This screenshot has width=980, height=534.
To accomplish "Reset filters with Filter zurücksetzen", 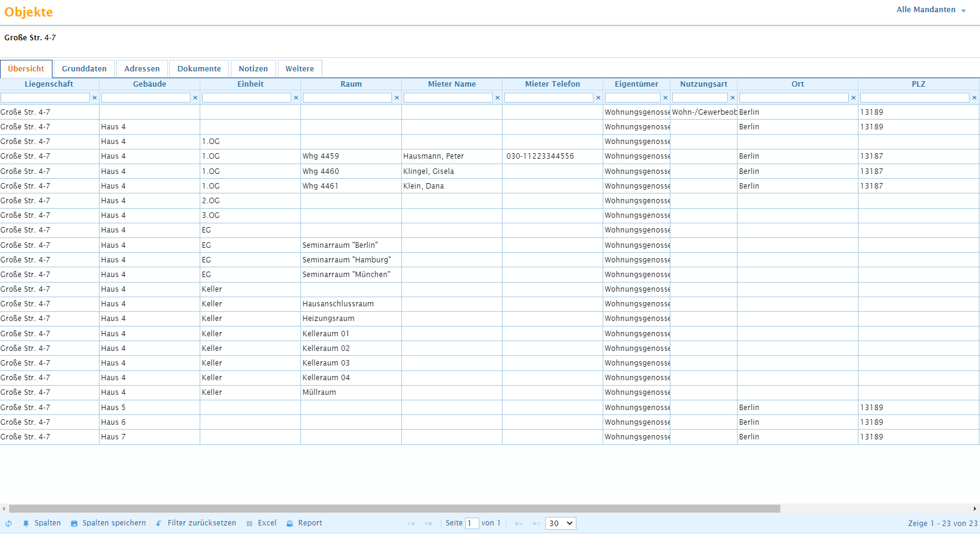I will coord(196,523).
